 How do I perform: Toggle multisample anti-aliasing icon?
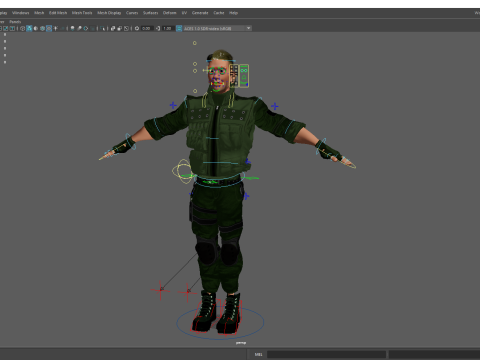click(x=86, y=28)
